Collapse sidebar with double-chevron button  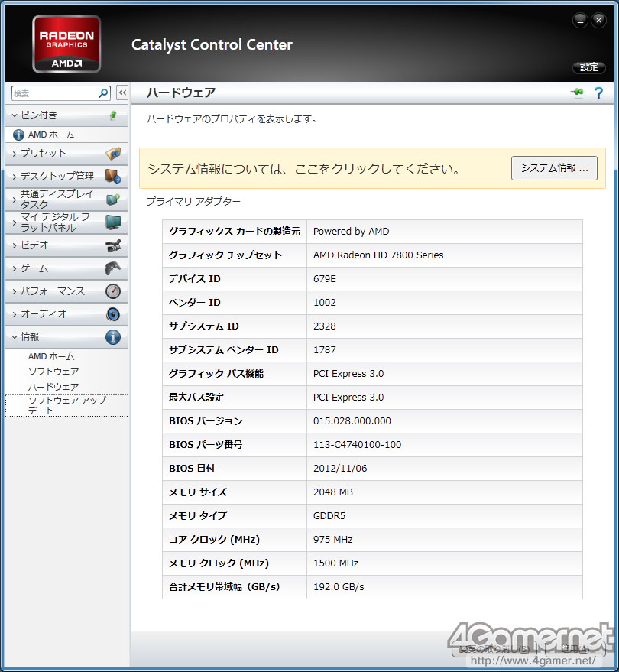tap(122, 93)
